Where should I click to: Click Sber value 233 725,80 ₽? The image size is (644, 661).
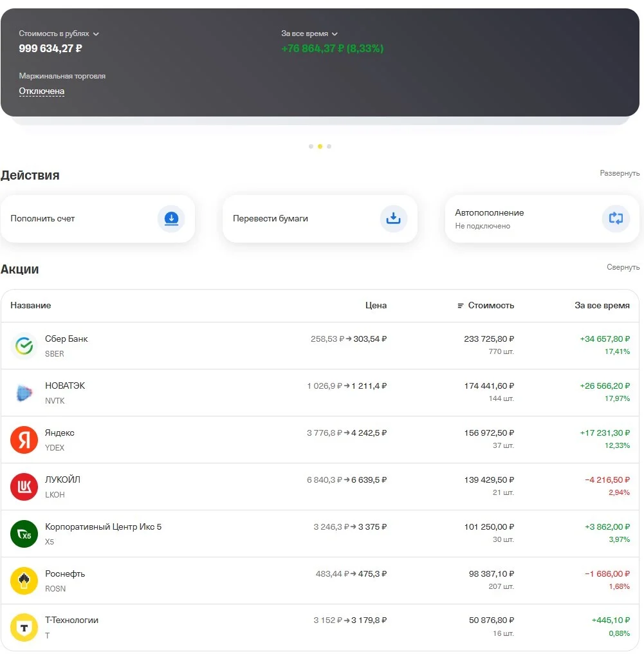[x=489, y=339]
